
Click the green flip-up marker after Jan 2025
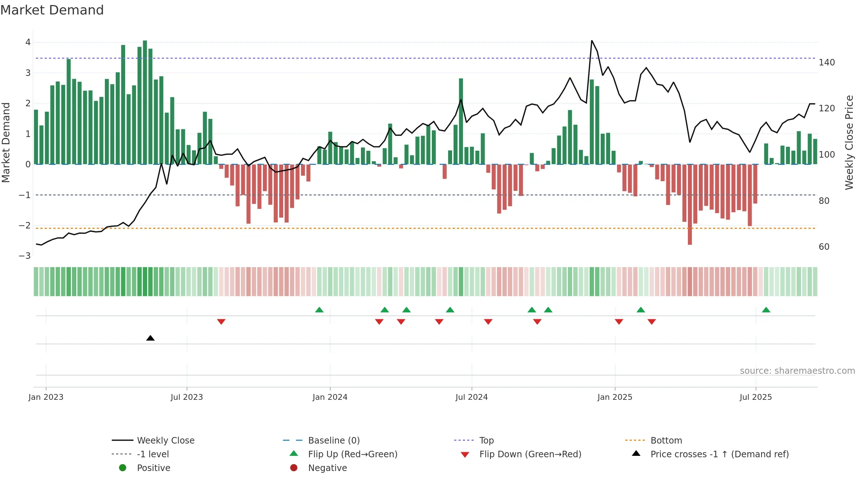point(641,310)
